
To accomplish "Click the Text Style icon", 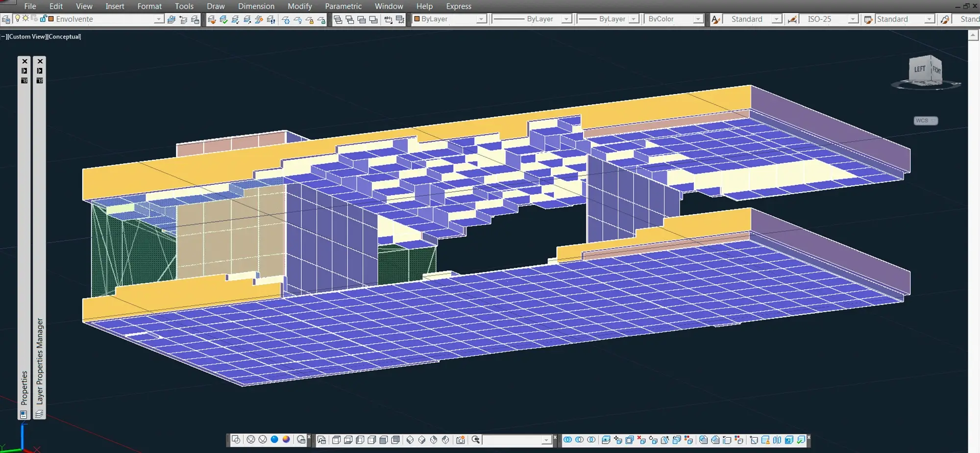I will click(716, 19).
